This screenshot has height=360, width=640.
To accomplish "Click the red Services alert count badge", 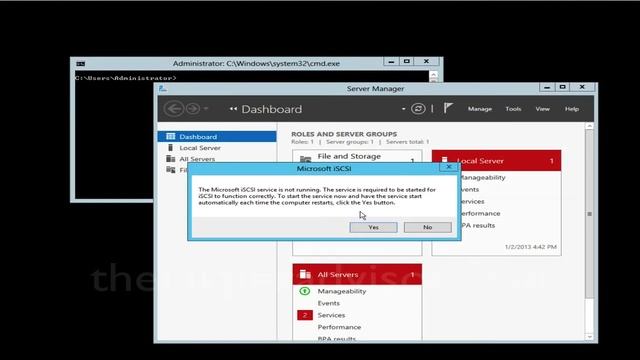I will point(304,315).
